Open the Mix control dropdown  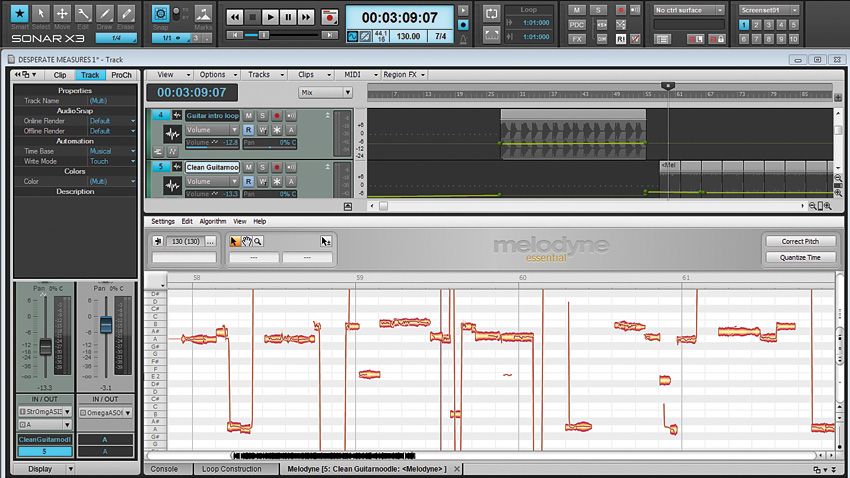(325, 93)
